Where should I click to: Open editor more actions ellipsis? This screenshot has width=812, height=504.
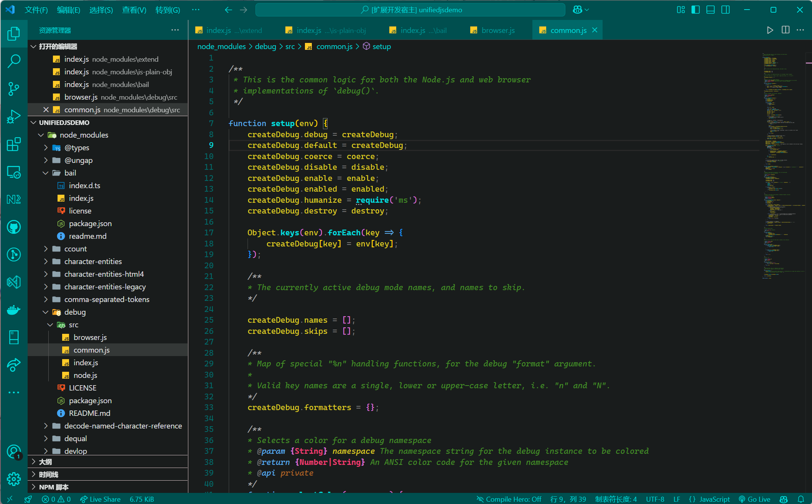(800, 30)
